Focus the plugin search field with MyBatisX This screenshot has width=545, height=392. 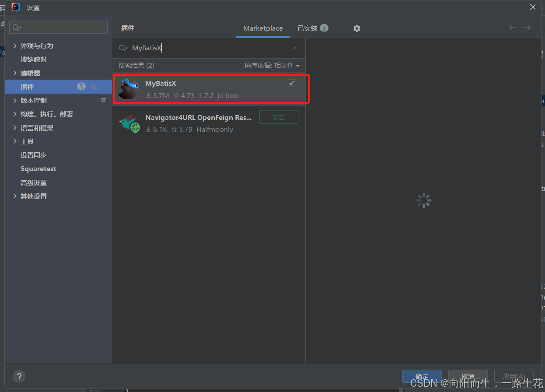pyautogui.click(x=210, y=48)
